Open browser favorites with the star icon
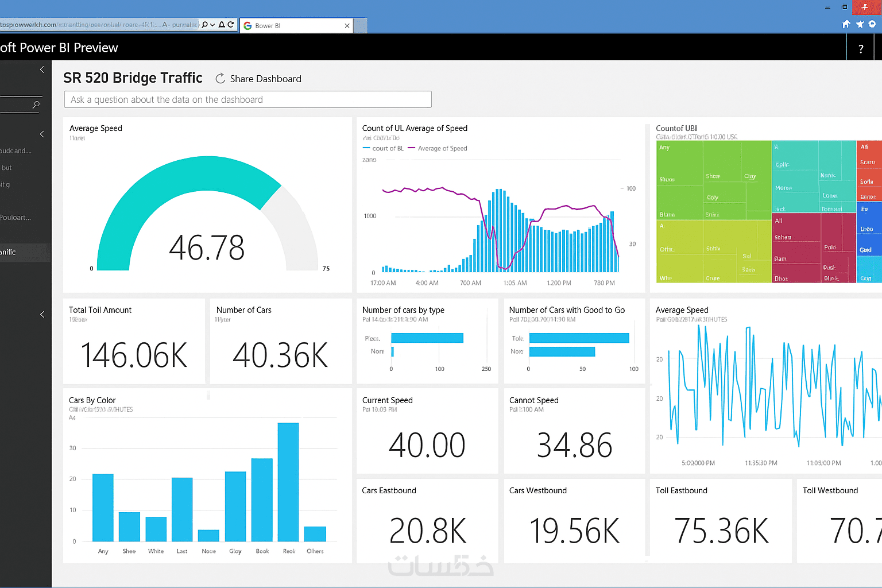This screenshot has width=882, height=588. [860, 24]
